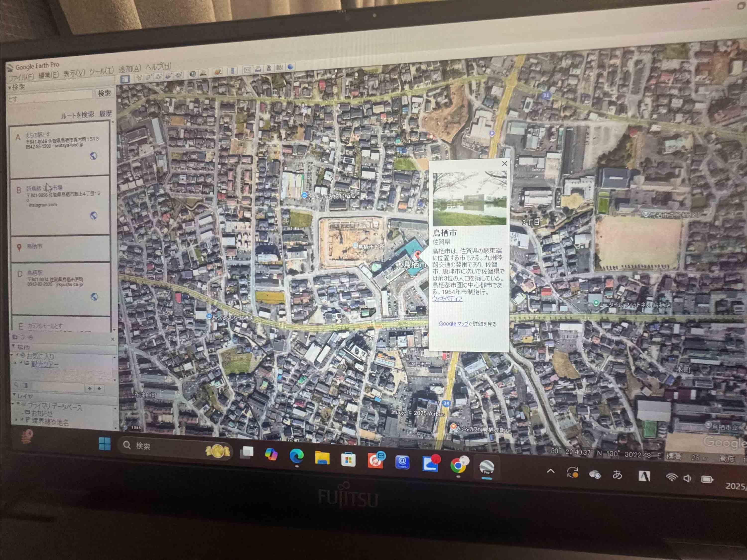Expand the 境界線や地名 tree node
747x560 pixels.
[x=16, y=420]
